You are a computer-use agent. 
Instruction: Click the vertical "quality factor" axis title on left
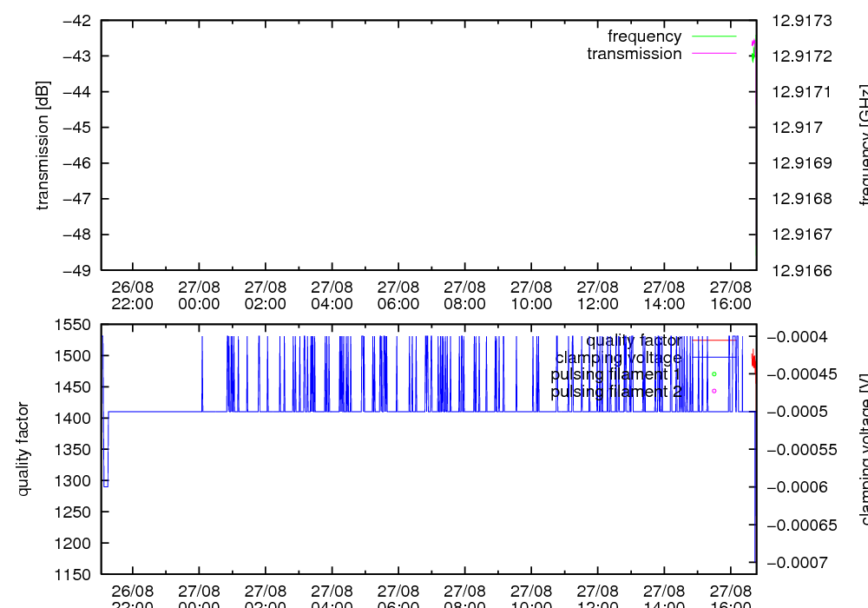(x=23, y=449)
